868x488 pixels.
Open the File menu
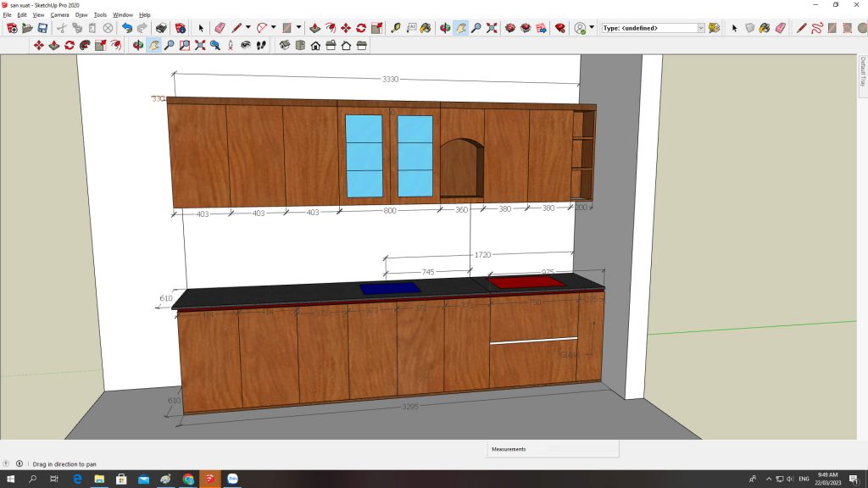pyautogui.click(x=7, y=15)
